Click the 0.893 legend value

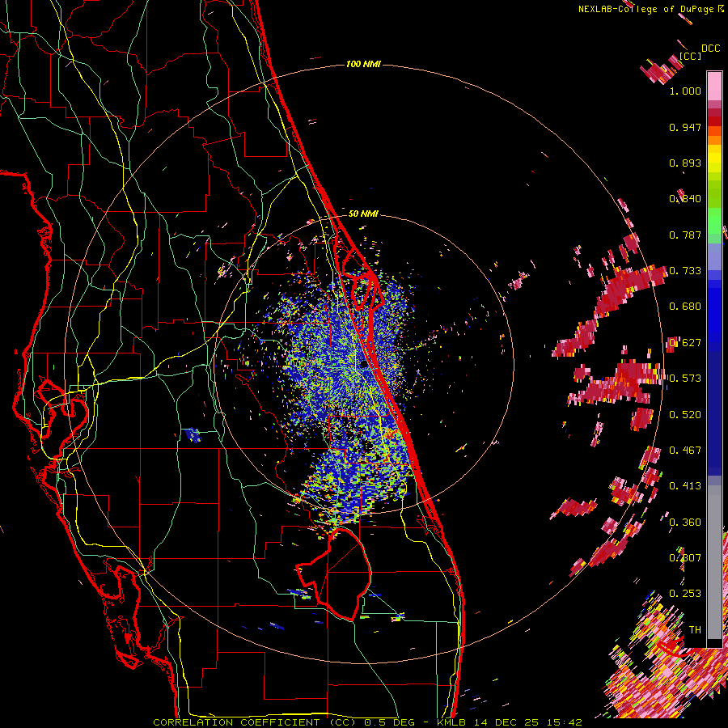point(685,163)
